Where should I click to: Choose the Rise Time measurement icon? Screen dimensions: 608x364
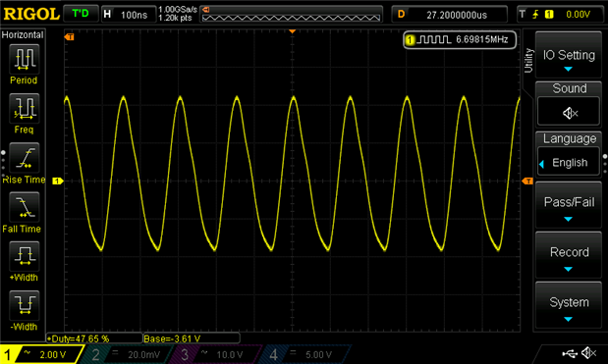point(24,158)
